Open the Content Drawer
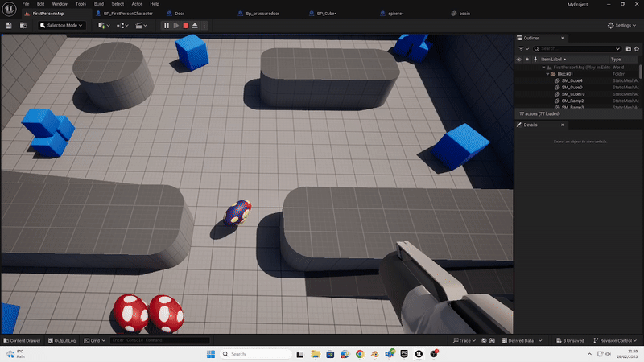The height and width of the screenshot is (362, 644). click(23, 340)
